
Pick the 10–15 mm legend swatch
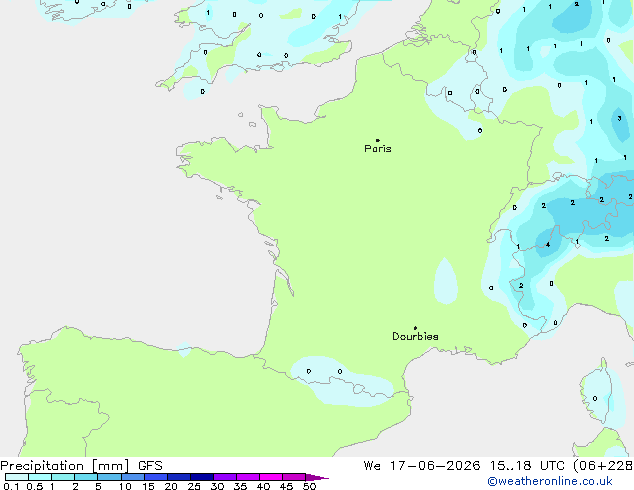coord(133,477)
